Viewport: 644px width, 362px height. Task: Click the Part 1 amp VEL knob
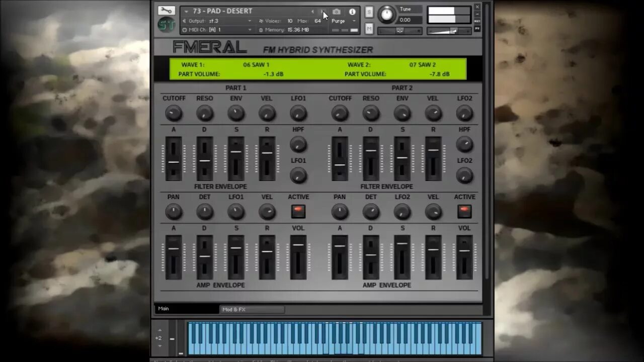pyautogui.click(x=267, y=212)
